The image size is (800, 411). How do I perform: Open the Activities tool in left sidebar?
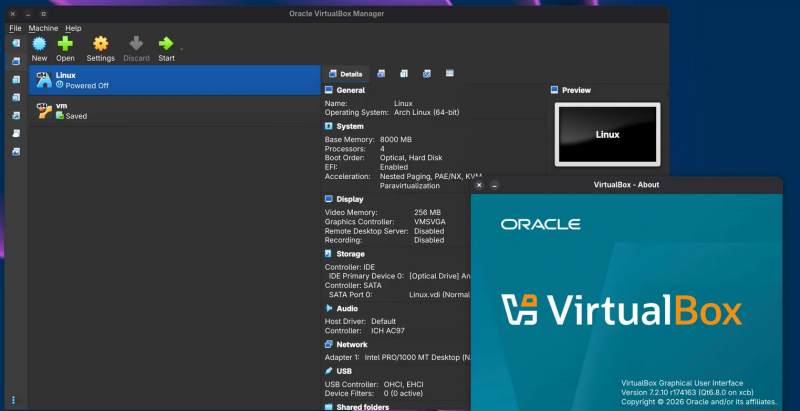coord(16,152)
